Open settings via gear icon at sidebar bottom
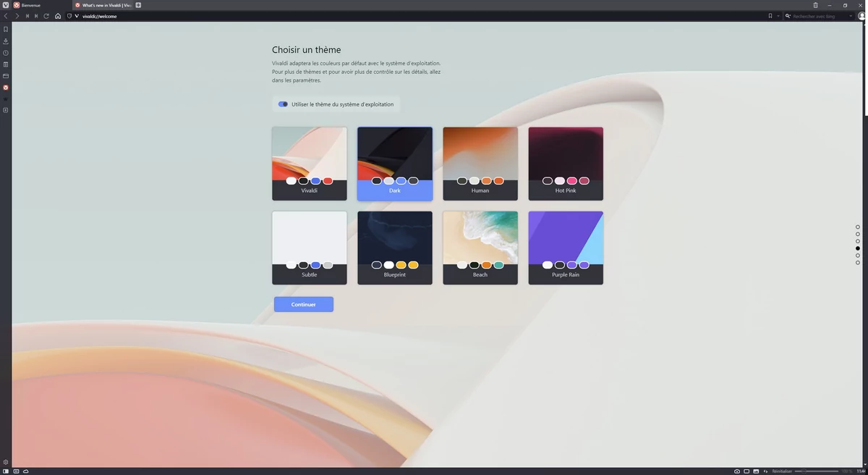Screen dimensions: 868x475 [6, 462]
